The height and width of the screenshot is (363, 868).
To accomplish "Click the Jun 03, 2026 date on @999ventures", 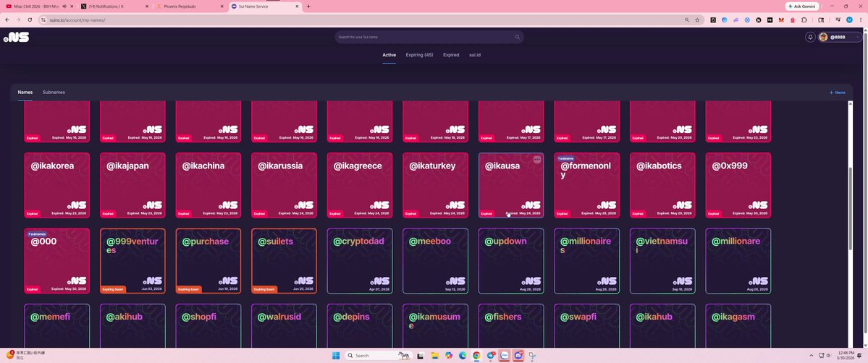I will [152, 289].
